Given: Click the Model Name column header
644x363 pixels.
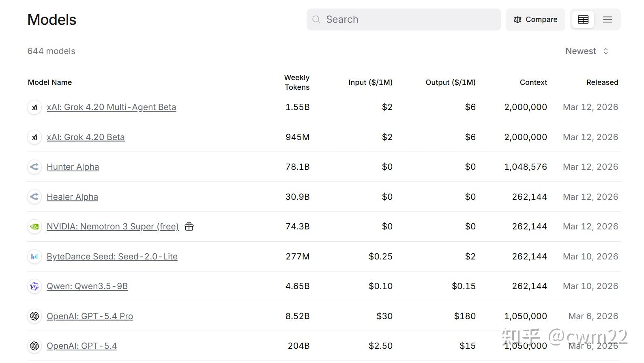Looking at the screenshot, I should (50, 82).
